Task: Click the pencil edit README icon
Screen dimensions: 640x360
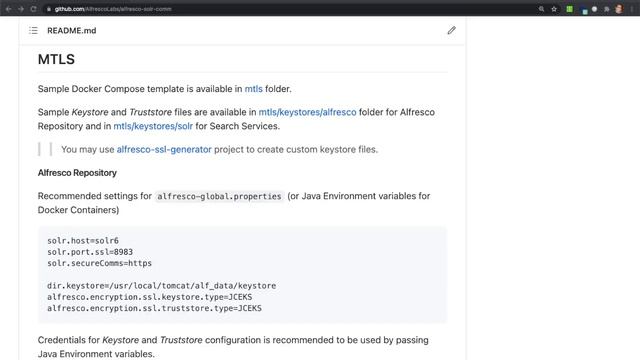Action: click(451, 31)
